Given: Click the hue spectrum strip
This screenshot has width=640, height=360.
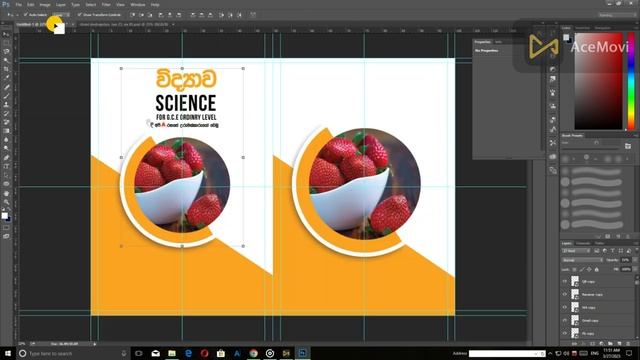Looking at the screenshot, I should (631, 82).
